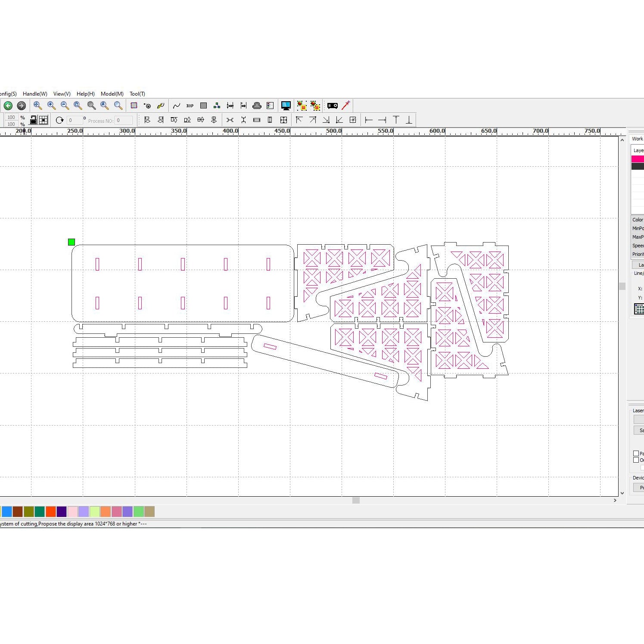
Task: Click the zoom out magnifier icon
Action: (65, 106)
